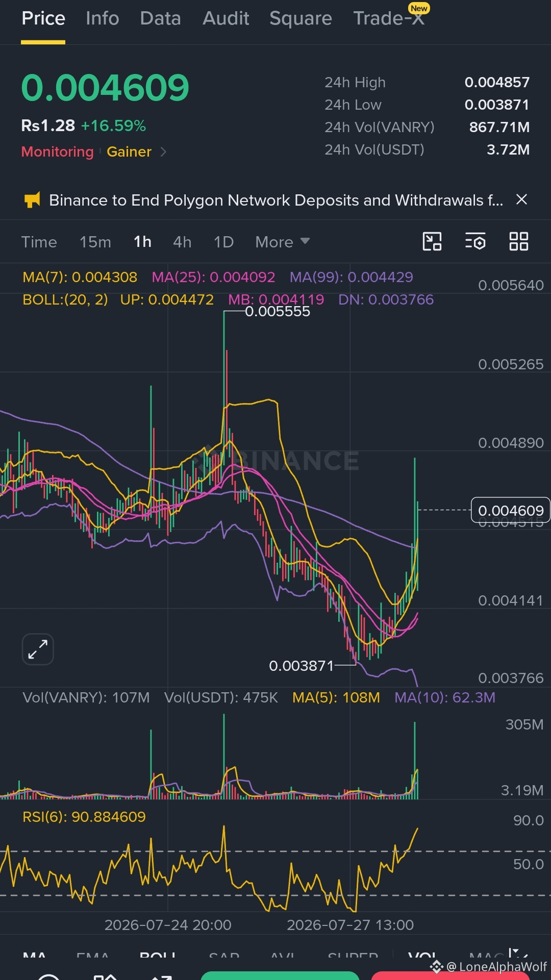551x980 pixels.
Task: Toggle the SUPER indicator at the bottom
Action: (353, 956)
